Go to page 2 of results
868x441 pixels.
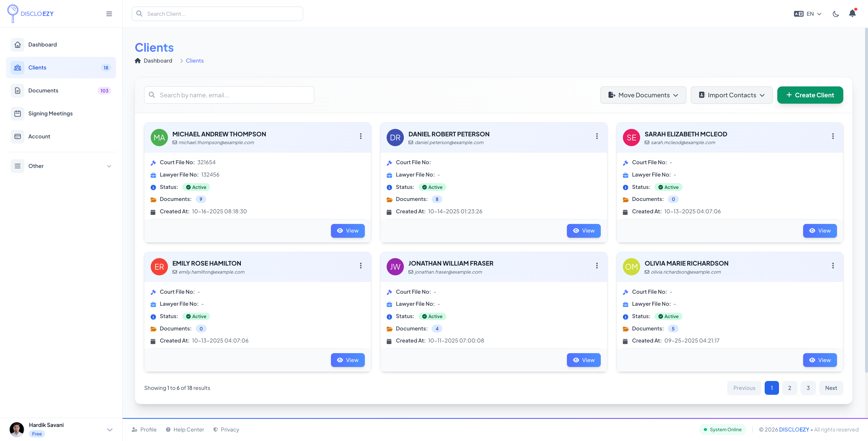tap(789, 388)
